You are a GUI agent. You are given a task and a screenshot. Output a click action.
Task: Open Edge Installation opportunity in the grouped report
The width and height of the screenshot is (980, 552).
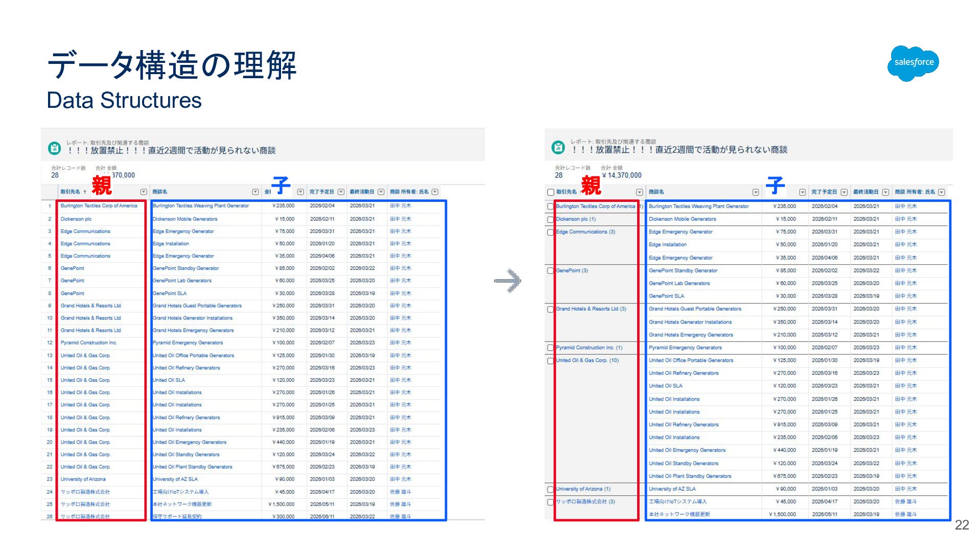pos(667,245)
